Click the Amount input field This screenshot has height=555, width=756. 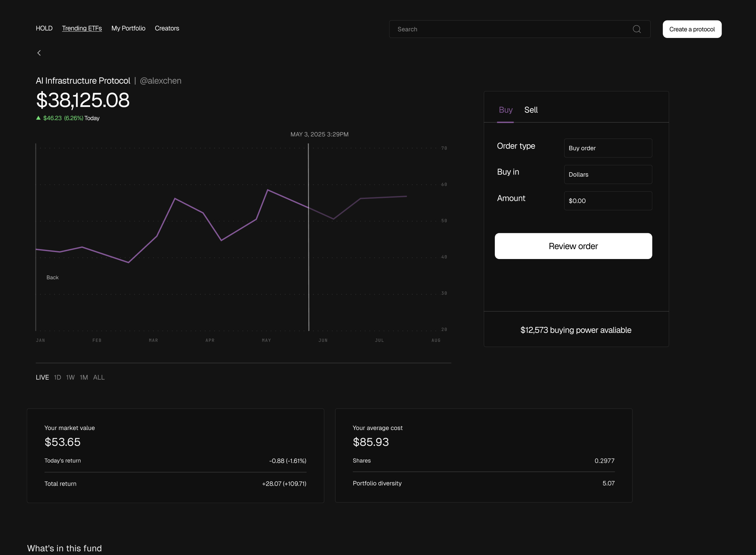pos(608,201)
